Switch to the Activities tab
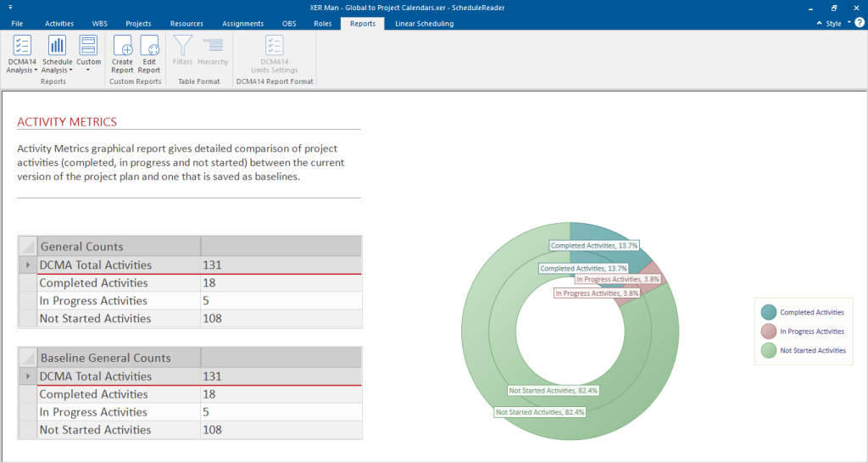Image resolution: width=868 pixels, height=463 pixels. click(x=59, y=24)
